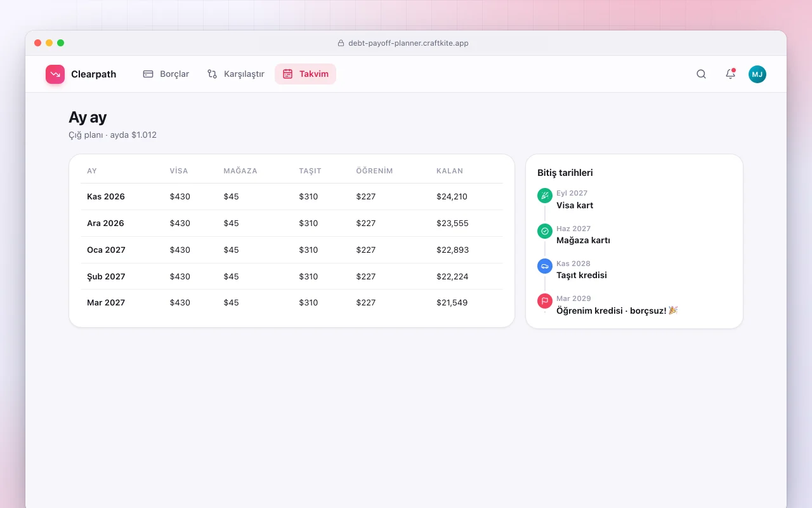Click the TAŞIT column header

(310, 171)
